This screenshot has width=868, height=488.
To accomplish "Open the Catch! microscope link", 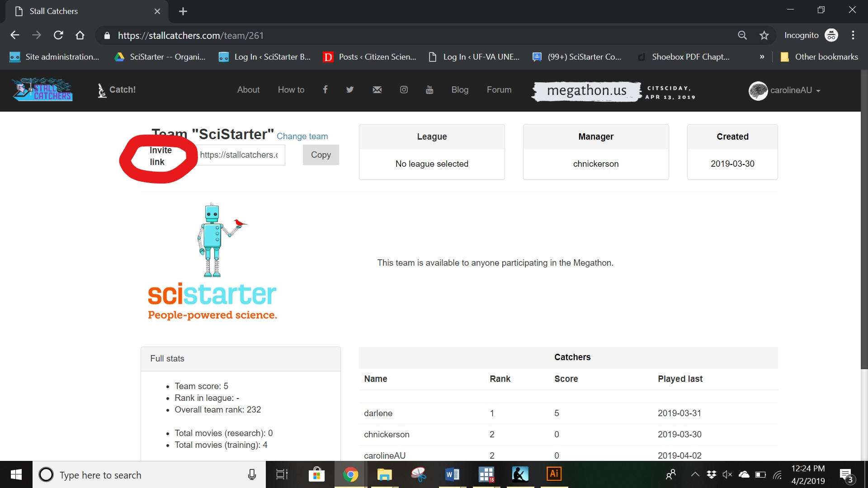I will click(x=117, y=90).
